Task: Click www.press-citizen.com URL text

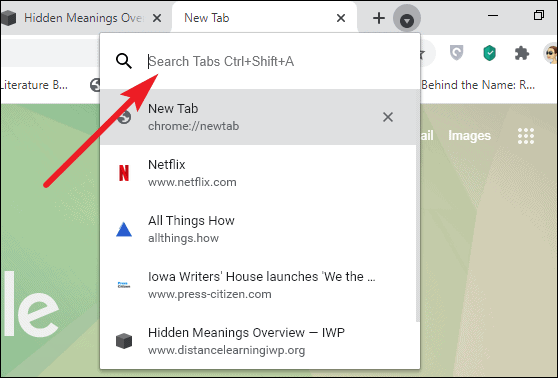Action: 210,294
